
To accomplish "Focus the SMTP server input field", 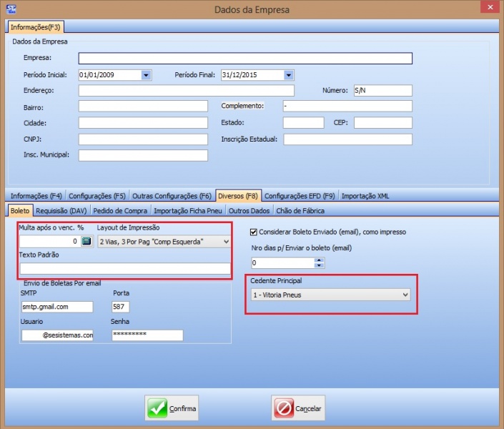I will [57, 307].
